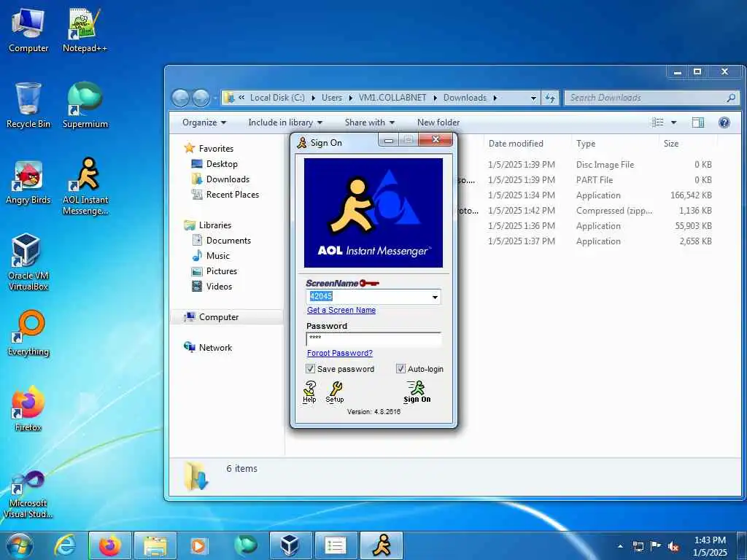Viewport: 747px width, 560px height.
Task: Toggle the Save password checkbox
Action: click(x=311, y=369)
